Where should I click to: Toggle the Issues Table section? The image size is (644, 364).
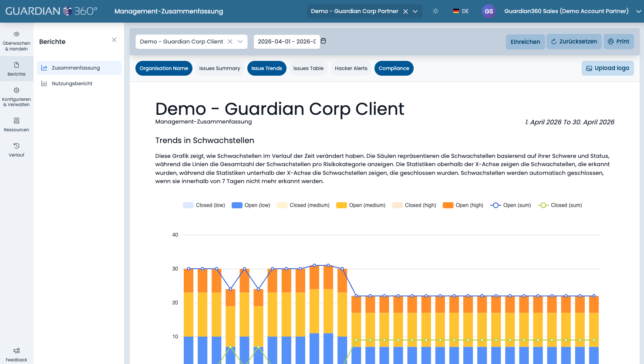point(308,68)
